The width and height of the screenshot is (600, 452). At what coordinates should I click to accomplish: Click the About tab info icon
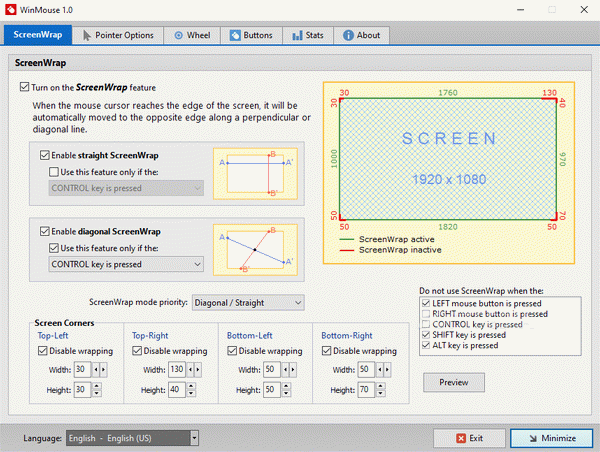pos(348,35)
